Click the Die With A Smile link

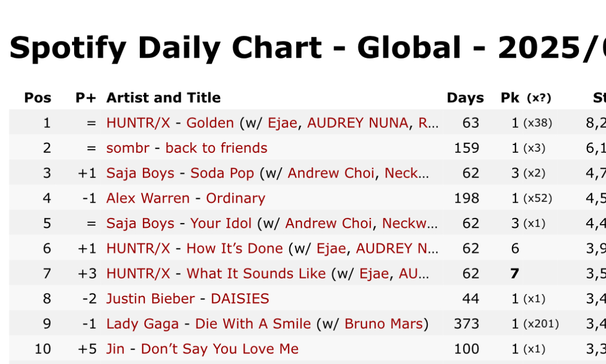(x=253, y=324)
